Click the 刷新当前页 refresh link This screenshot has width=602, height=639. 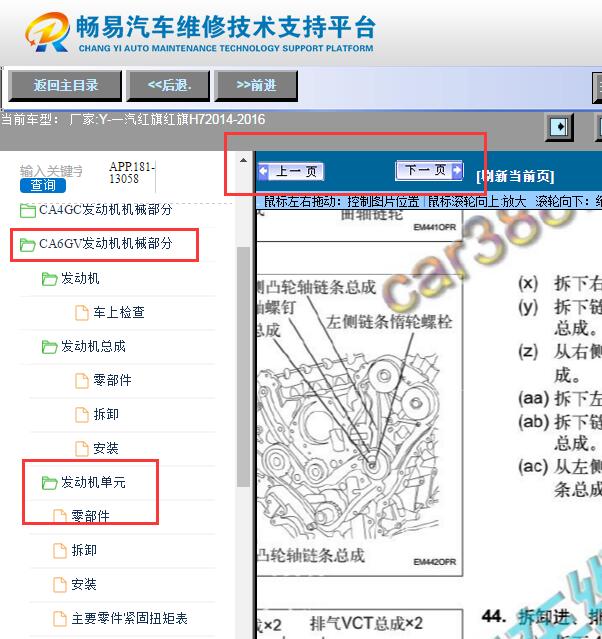pos(515,176)
